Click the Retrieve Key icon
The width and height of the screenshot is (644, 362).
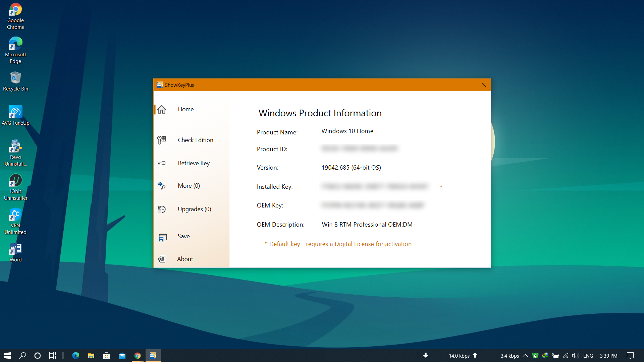click(x=162, y=163)
